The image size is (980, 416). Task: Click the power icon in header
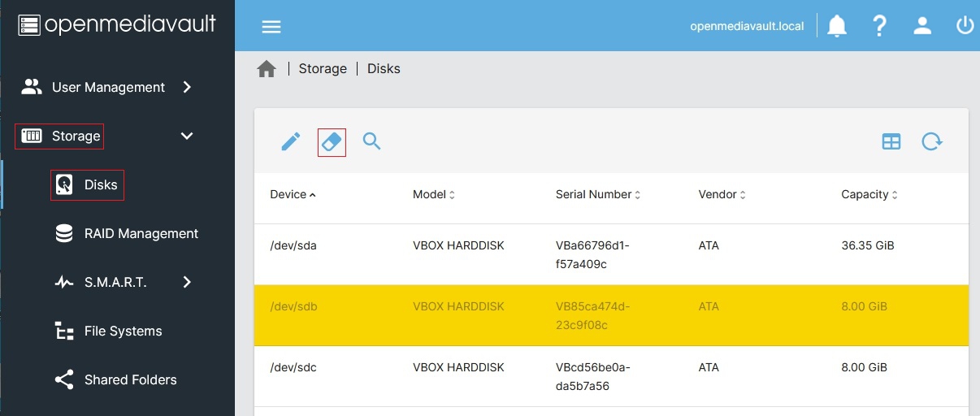tap(965, 26)
